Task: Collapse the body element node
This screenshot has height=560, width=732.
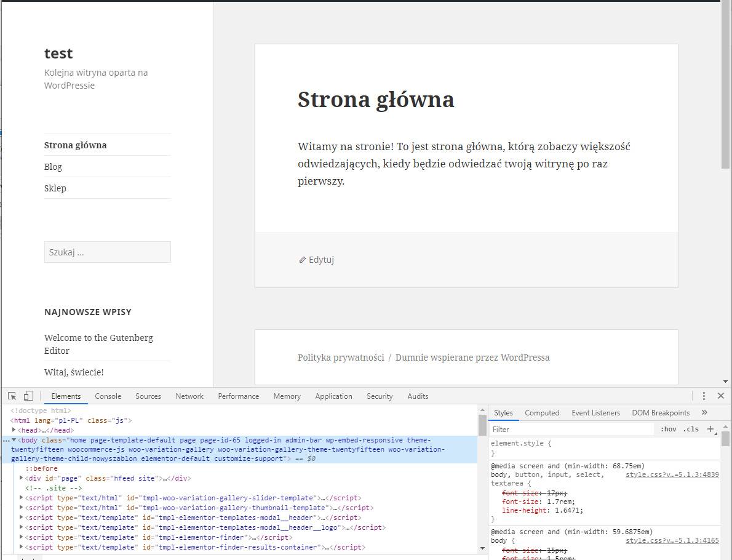Action: [x=14, y=440]
